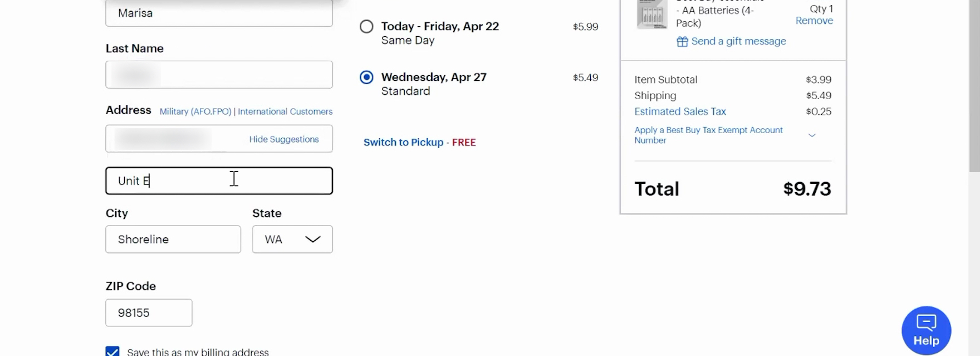
Task: Select Wednesday Standard delivery option
Action: [x=366, y=77]
